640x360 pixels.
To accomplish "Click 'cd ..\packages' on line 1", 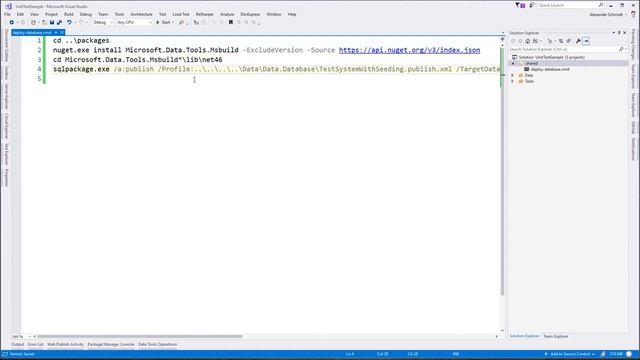I will (x=81, y=40).
